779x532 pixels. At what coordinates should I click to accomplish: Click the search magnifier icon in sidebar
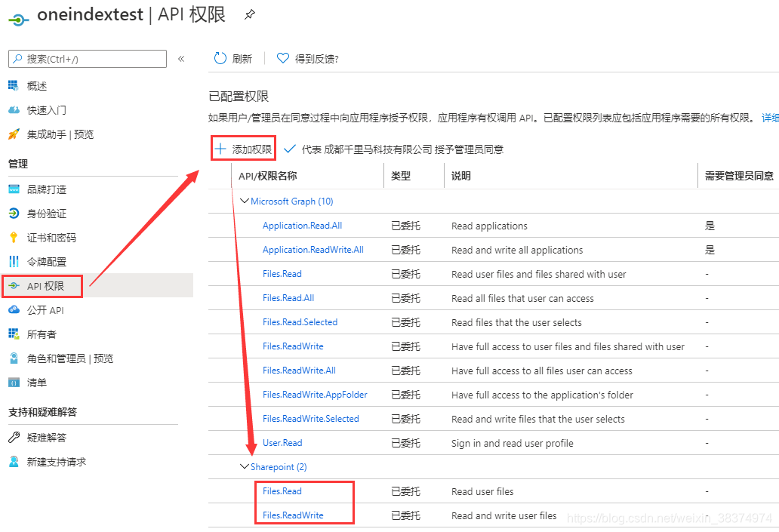tap(18, 59)
